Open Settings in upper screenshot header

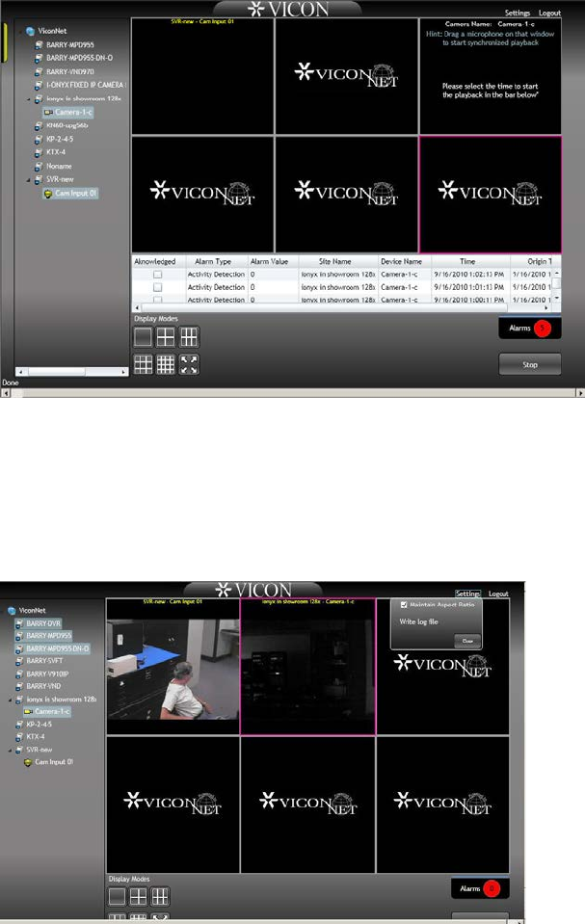(518, 13)
